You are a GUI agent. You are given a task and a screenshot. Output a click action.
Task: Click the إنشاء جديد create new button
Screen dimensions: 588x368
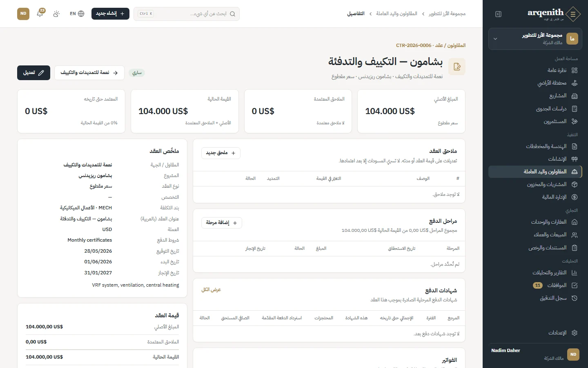(110, 13)
